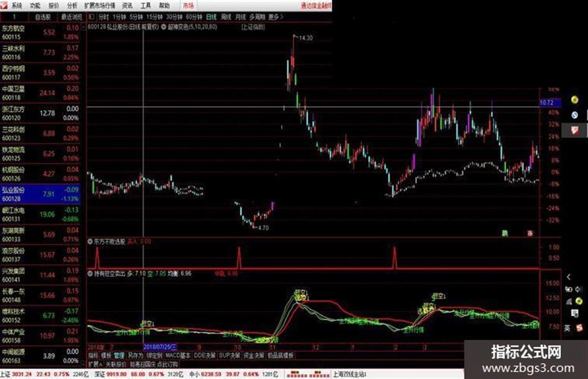Click the red checkmark icon in right sidebar
Viewport: 588px width, 379px height.
point(574,130)
